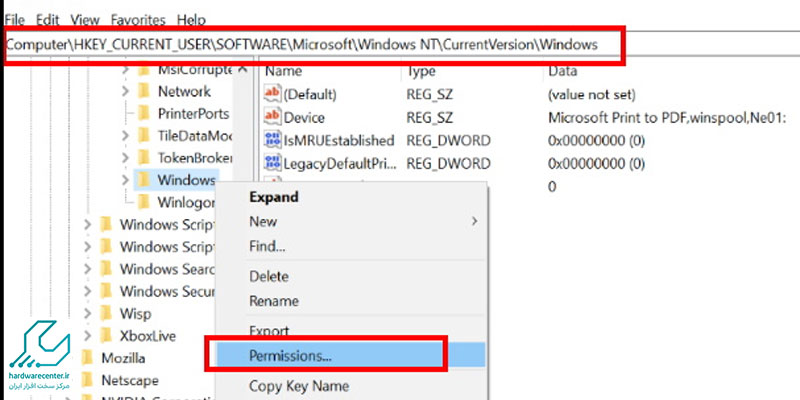Select the LegacyDefaultPri... value name
The width and height of the screenshot is (800, 400).
tap(340, 164)
